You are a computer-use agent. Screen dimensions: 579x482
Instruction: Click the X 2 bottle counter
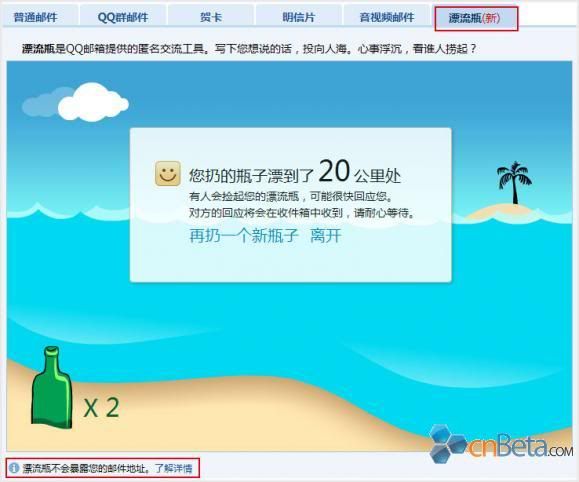point(102,408)
